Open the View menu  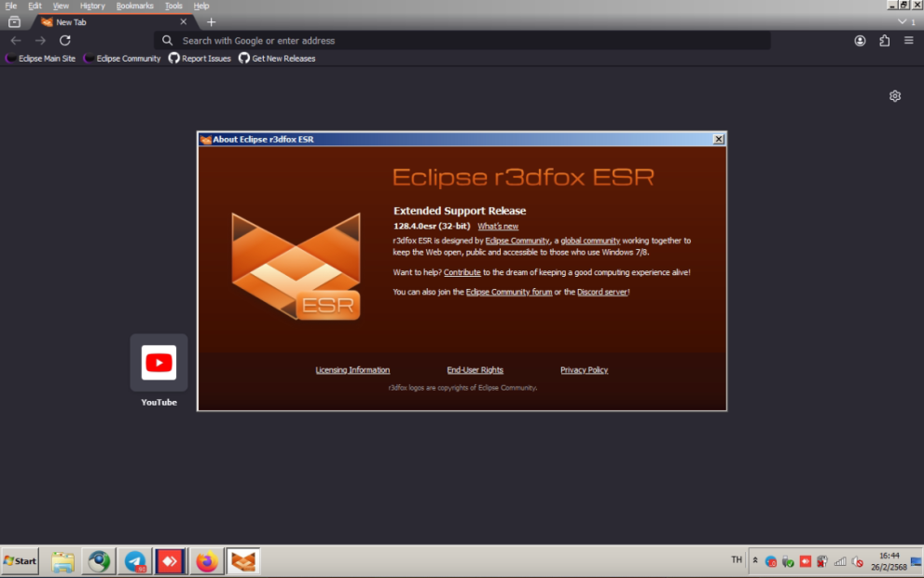(x=61, y=6)
